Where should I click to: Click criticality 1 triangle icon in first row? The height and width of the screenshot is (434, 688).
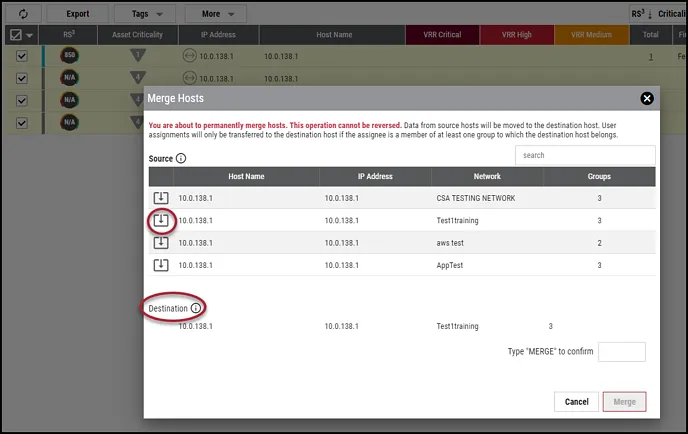pyautogui.click(x=138, y=55)
